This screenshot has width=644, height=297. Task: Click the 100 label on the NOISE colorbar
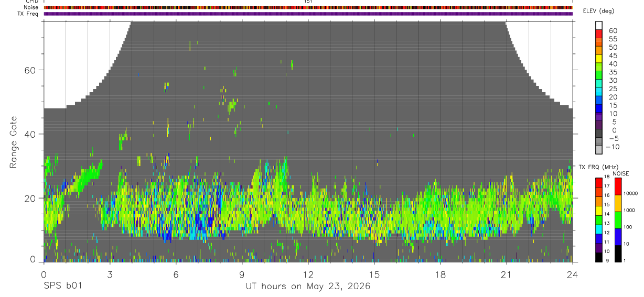tap(628, 227)
